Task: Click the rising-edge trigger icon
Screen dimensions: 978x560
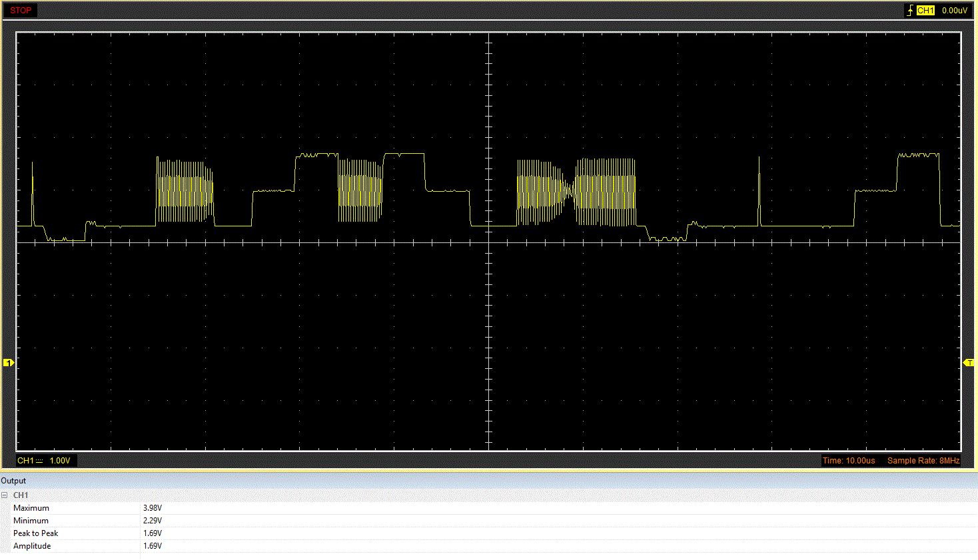Action: pos(910,11)
